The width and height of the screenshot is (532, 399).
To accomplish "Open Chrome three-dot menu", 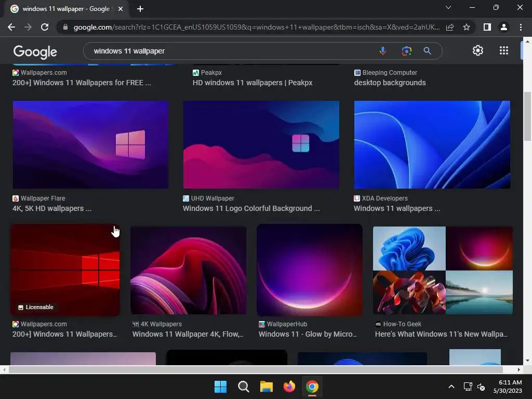I will tap(521, 27).
